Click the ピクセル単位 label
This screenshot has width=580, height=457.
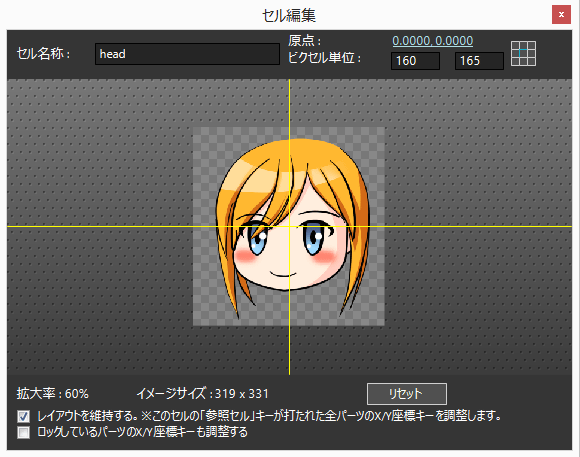tap(324, 58)
